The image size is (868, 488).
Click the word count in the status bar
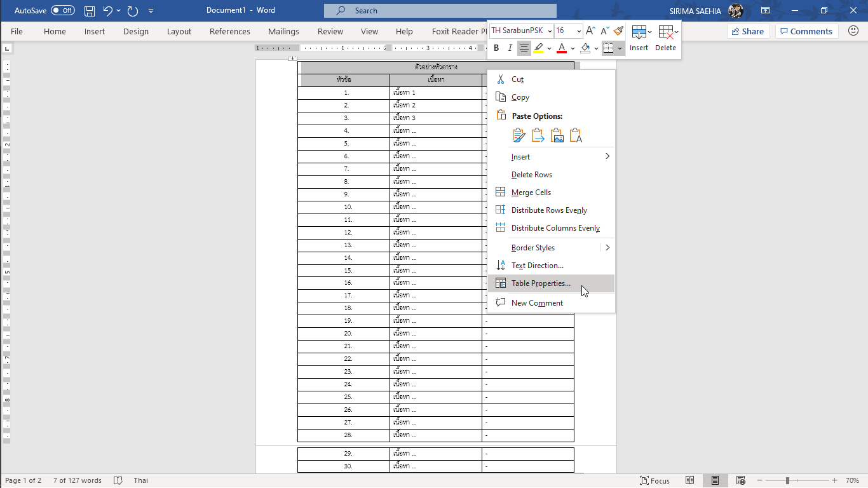[77, 480]
